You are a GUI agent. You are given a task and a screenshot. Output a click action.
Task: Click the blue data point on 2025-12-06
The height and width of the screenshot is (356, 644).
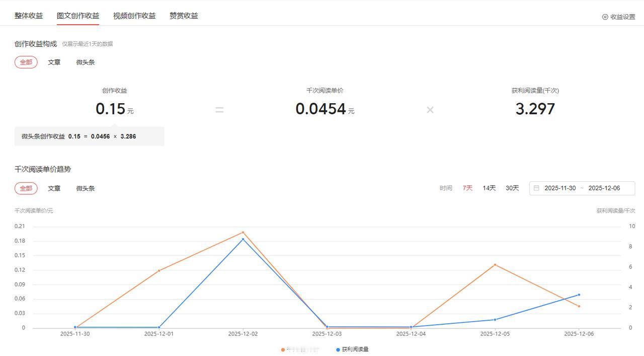coord(579,294)
